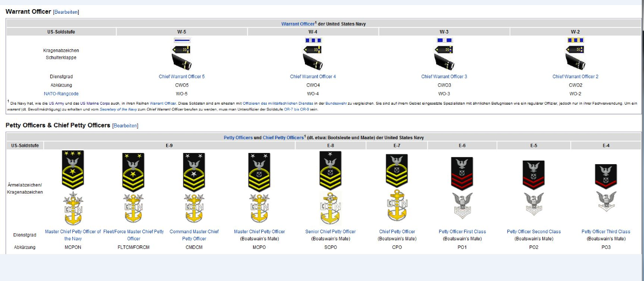
Task: Open the Master Chief Petty Officer link
Action: [259, 232]
